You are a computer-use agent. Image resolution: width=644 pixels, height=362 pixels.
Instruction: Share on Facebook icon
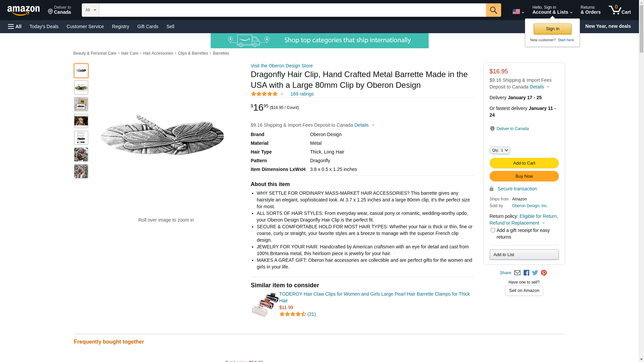coord(526,273)
